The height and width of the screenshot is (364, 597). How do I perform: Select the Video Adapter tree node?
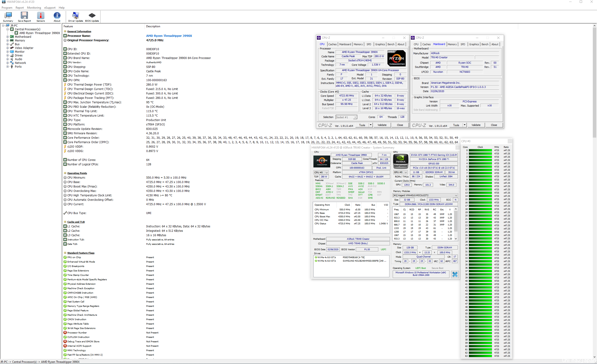24,48
